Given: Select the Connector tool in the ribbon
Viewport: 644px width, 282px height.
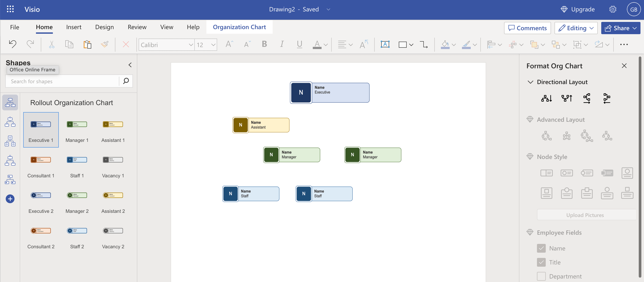Looking at the screenshot, I should [424, 44].
